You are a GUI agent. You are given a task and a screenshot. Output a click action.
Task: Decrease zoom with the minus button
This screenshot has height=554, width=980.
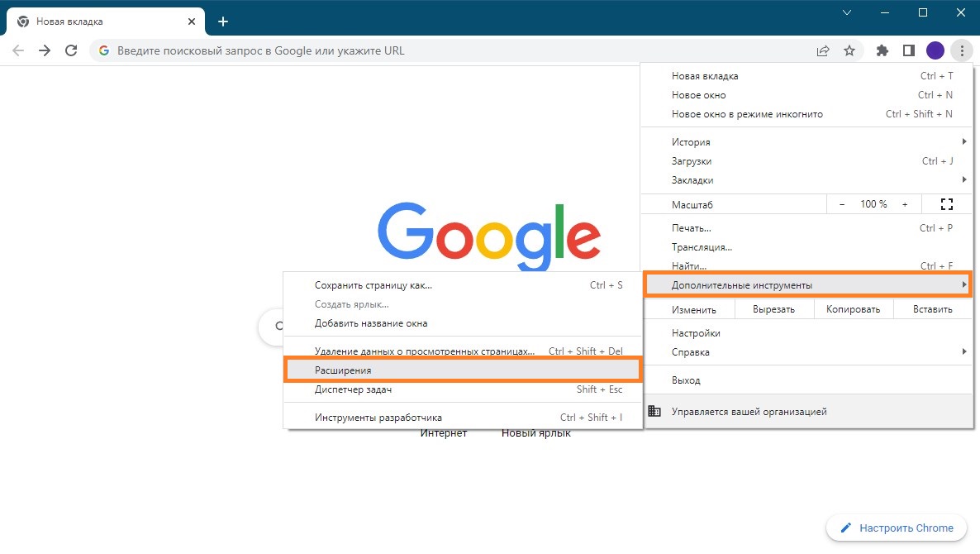pyautogui.click(x=842, y=204)
